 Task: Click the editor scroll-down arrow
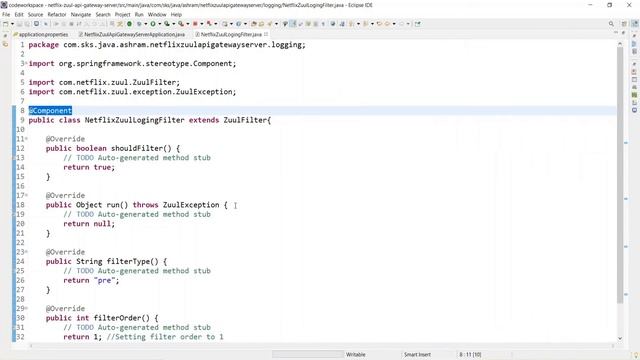[x=620, y=338]
